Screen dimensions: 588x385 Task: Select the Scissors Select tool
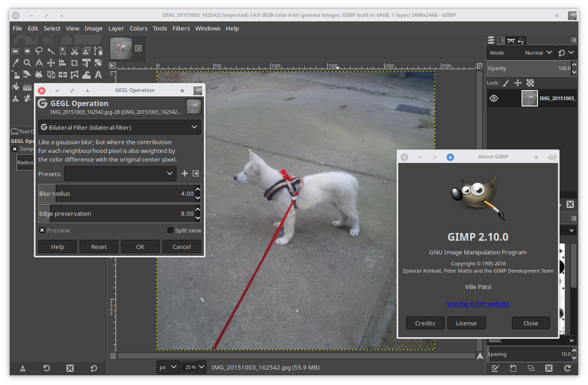point(75,51)
